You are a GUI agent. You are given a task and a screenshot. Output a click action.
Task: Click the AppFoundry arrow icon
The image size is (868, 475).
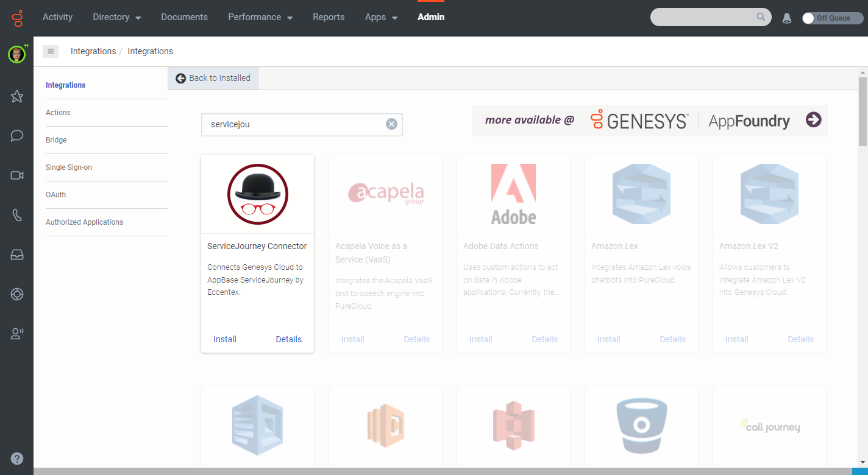point(813,120)
